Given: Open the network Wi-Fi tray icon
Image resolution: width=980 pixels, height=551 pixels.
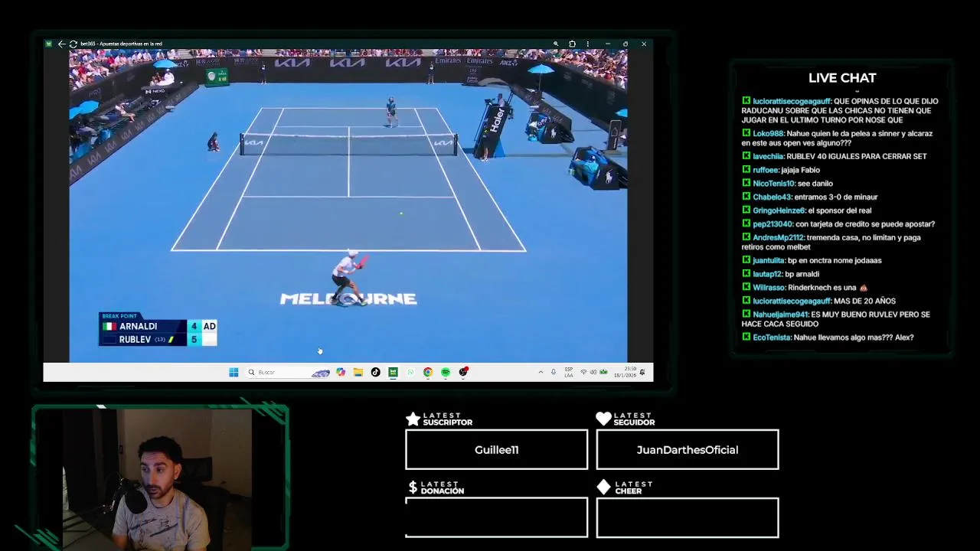Looking at the screenshot, I should (583, 372).
